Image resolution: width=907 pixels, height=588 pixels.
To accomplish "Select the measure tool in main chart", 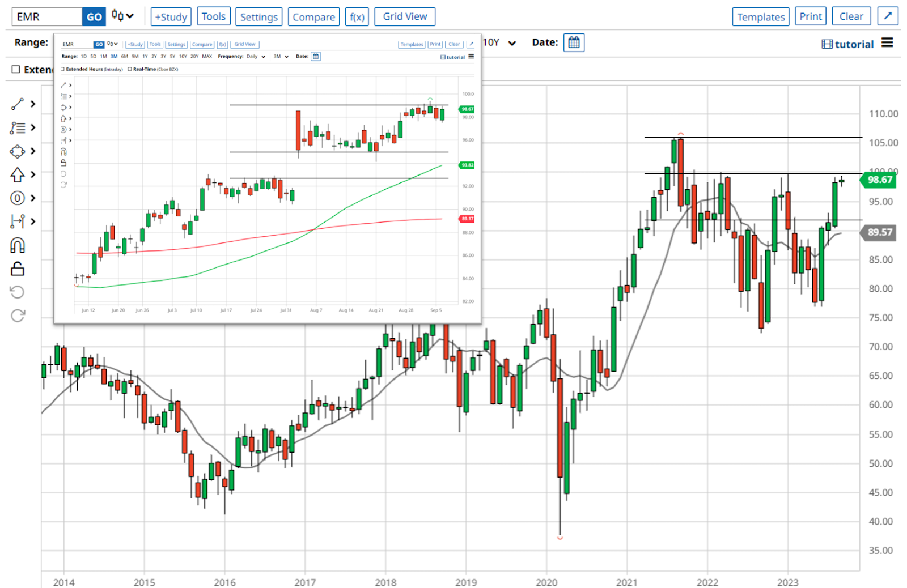I will [x=17, y=221].
